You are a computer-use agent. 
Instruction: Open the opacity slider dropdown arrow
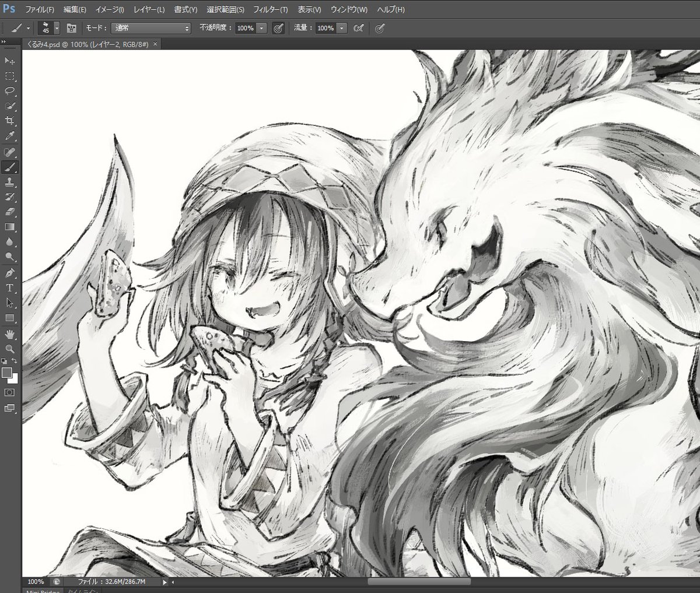point(262,28)
